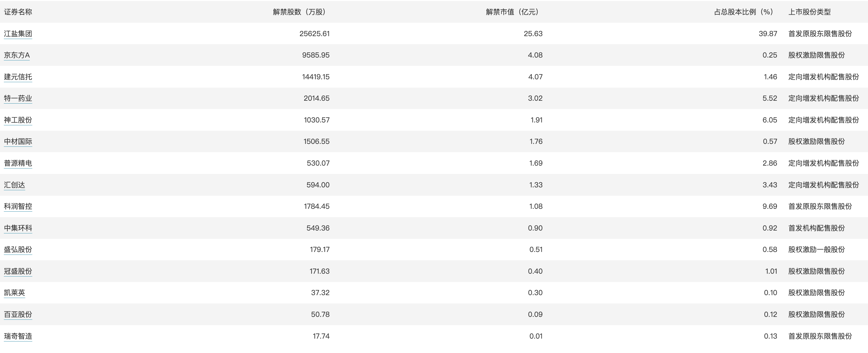The height and width of the screenshot is (353, 868).
Task: Select the 9585.95 shares cell
Action: [x=316, y=55]
